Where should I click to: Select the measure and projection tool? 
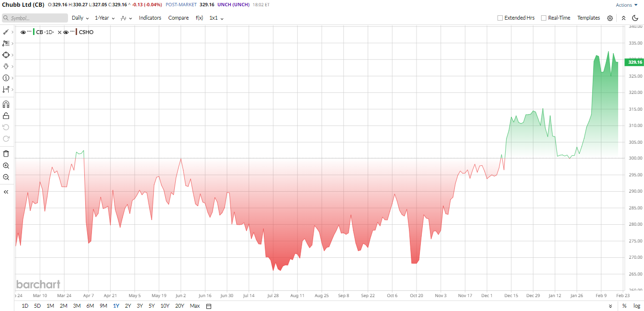tap(6, 89)
